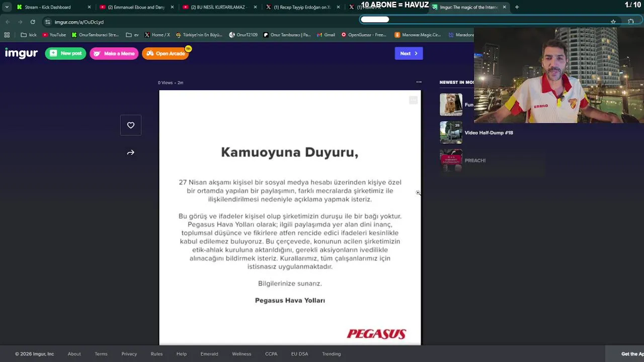Close the Imgur tab
Viewport: 644px width, 362px height.
[x=504, y=7]
